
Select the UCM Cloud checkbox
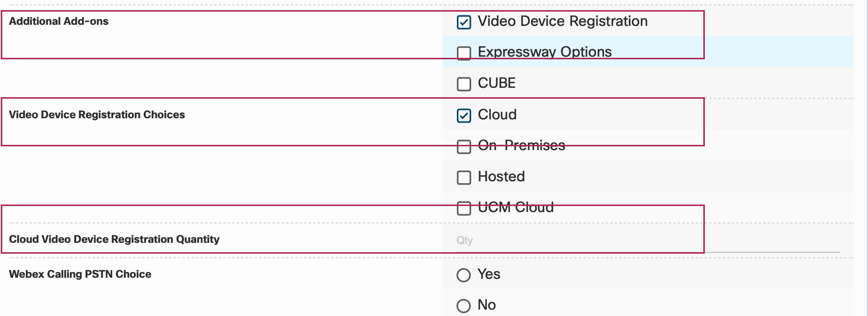[x=464, y=209]
